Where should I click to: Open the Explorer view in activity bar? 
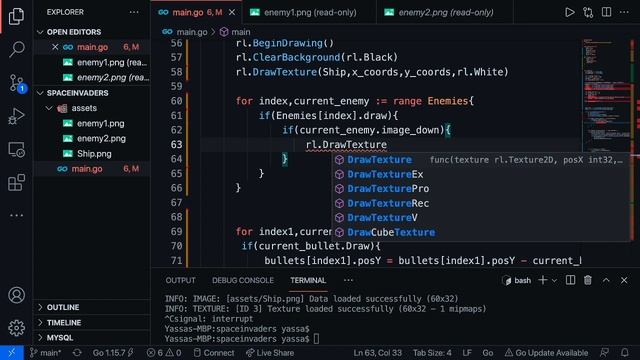tap(16, 16)
